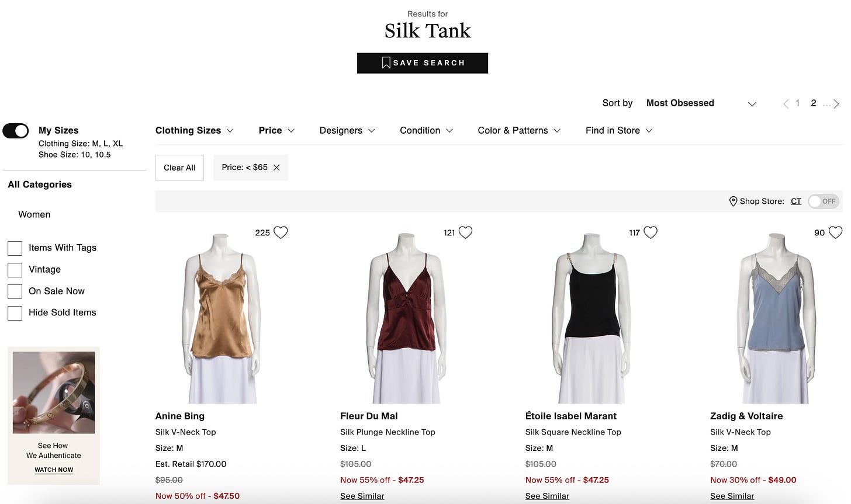Screen dimensions: 851x504
Task: Expand Clothing Sizes filter dropdown
Action: click(195, 131)
